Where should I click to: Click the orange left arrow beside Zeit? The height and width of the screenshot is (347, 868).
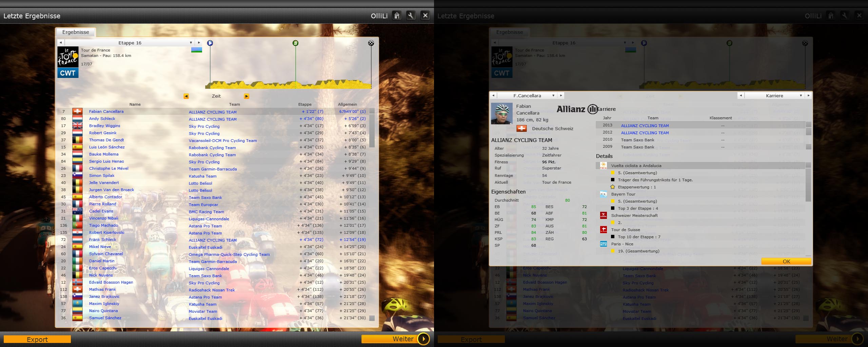186,96
